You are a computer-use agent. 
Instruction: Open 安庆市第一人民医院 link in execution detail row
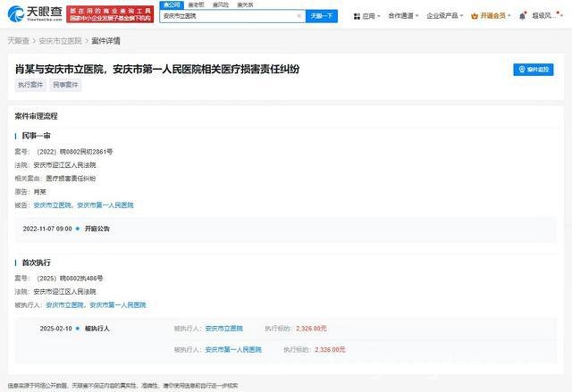click(233, 350)
